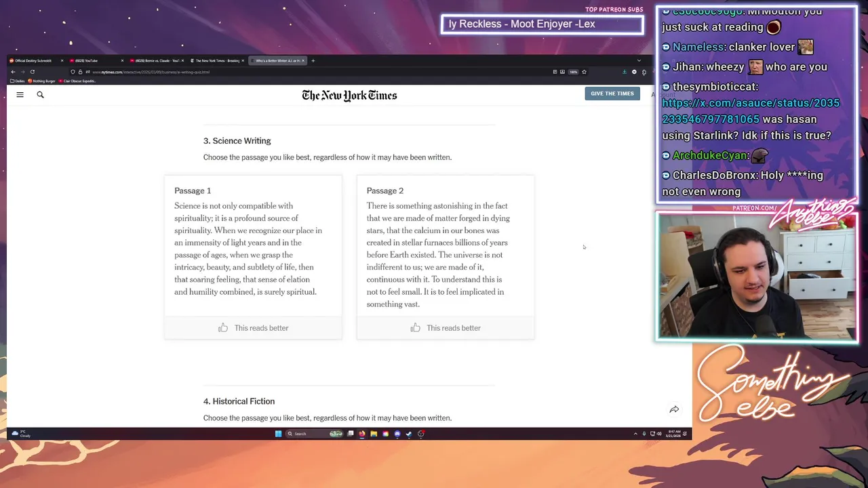Viewport: 868px width, 488px height.
Task: Click the 'Passage 2' label
Action: pos(385,190)
